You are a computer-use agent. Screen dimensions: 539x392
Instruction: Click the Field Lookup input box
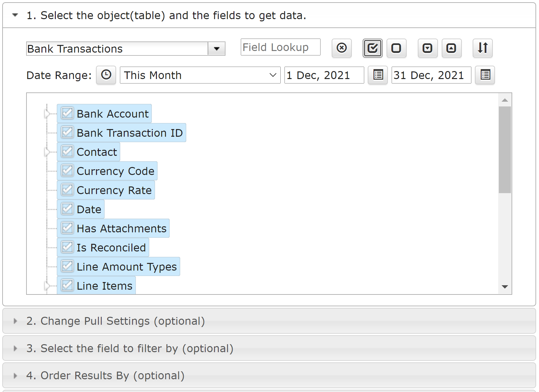click(x=280, y=47)
